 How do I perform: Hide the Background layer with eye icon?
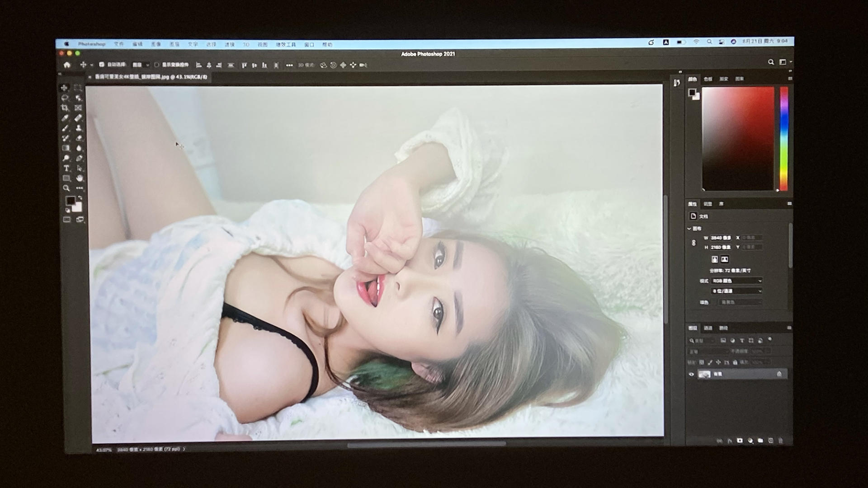[691, 374]
